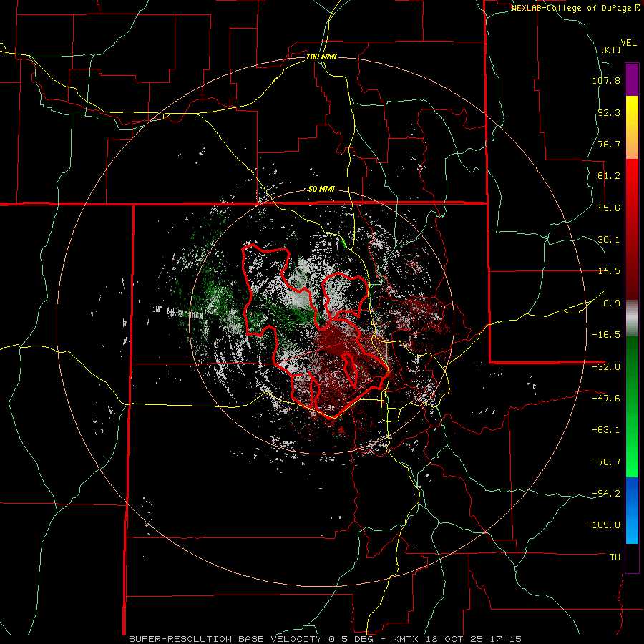Select the 14.5 scale value

click(609, 271)
